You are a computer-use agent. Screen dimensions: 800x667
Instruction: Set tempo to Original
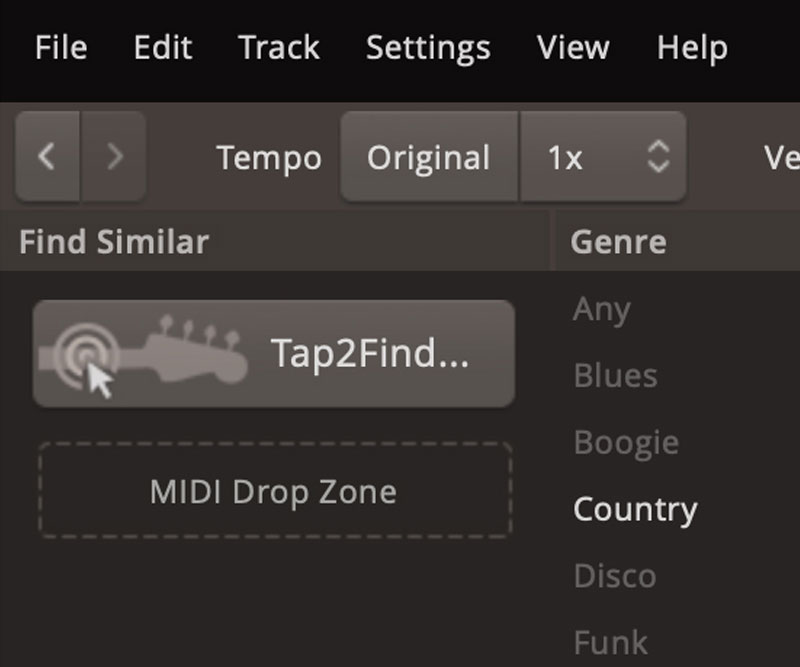coord(429,157)
